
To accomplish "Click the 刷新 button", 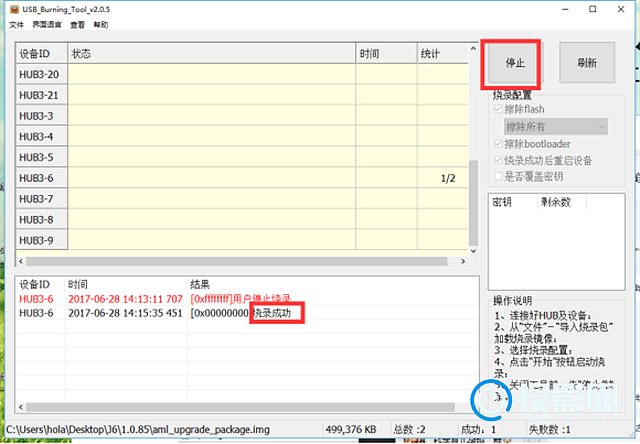I will 587,63.
